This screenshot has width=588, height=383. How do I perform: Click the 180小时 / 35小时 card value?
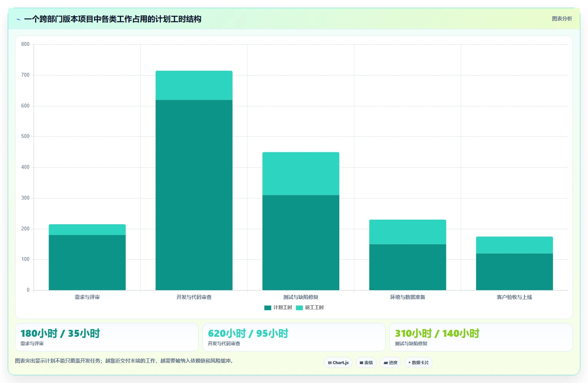point(60,333)
